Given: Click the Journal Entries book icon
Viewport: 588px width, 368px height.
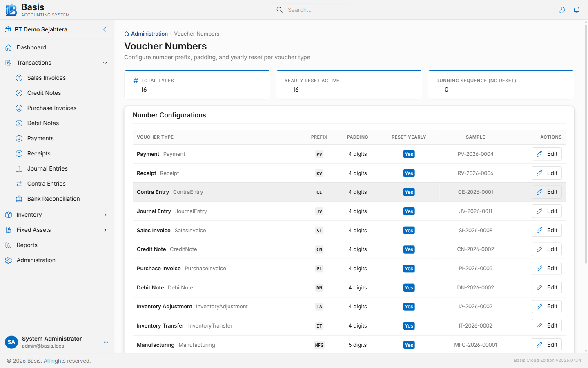Looking at the screenshot, I should click(x=19, y=168).
